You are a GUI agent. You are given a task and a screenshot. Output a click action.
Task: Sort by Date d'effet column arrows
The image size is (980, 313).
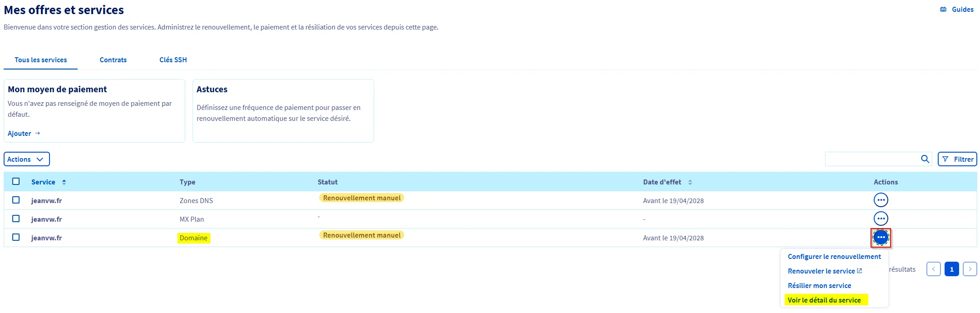pos(690,182)
